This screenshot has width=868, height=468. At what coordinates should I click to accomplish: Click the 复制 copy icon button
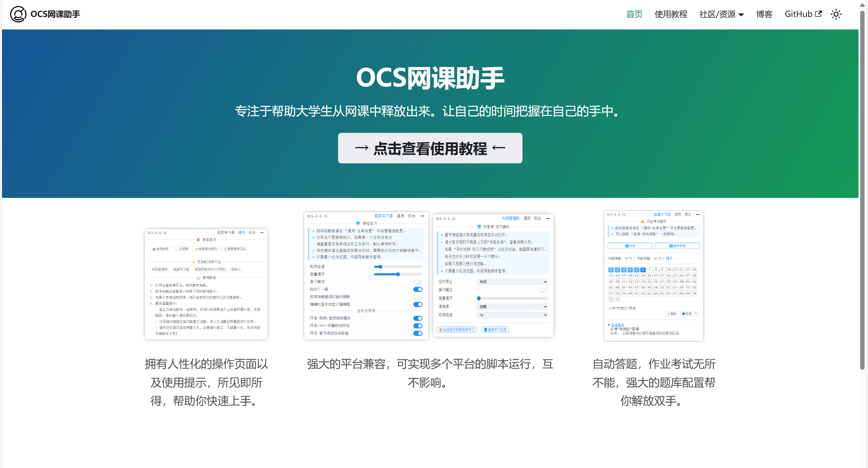point(672,314)
